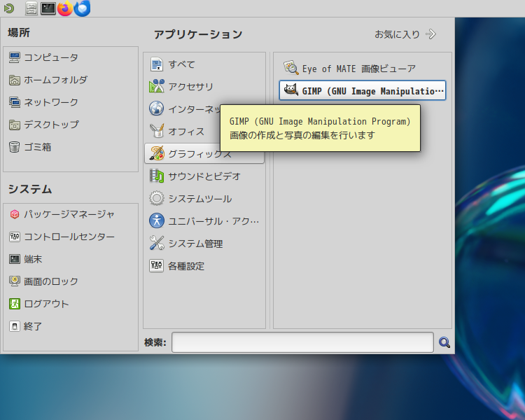Click the オフィス pen cup icon
This screenshot has width=525, height=420.
click(x=156, y=131)
